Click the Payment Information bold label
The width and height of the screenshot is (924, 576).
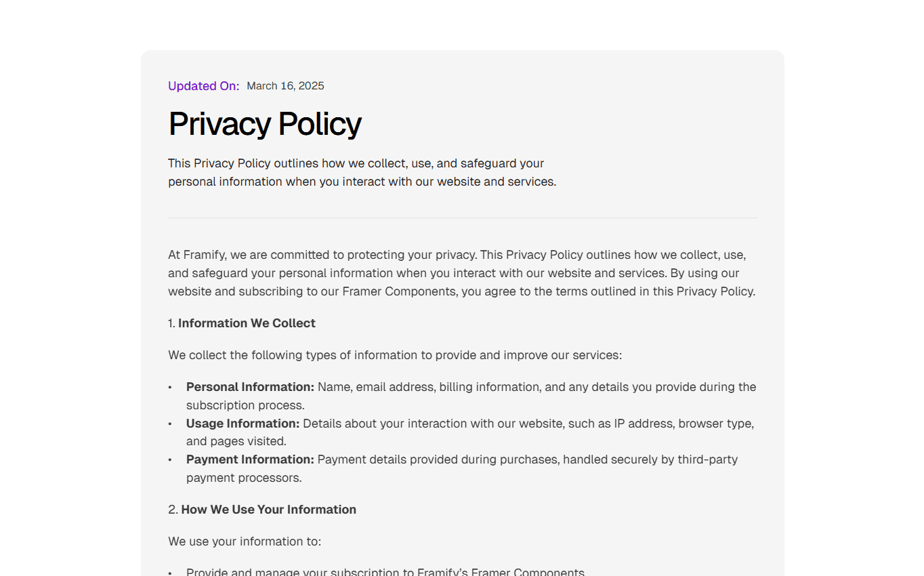click(251, 459)
